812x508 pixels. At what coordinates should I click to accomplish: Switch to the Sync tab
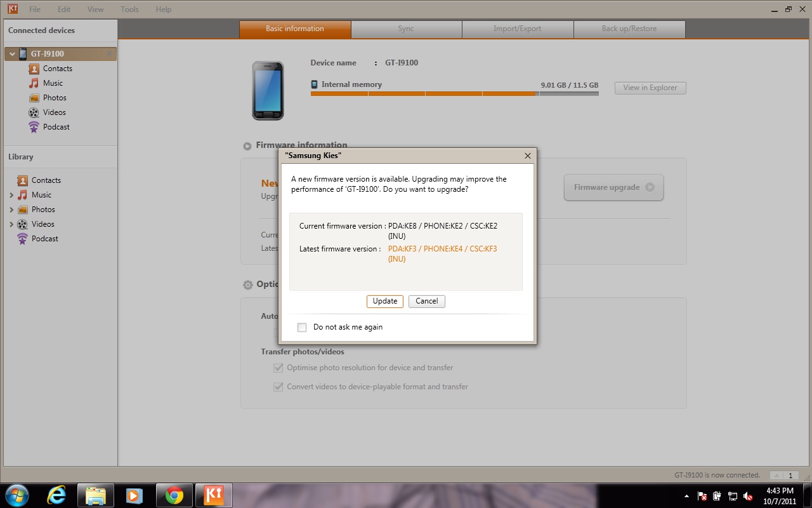pyautogui.click(x=406, y=29)
